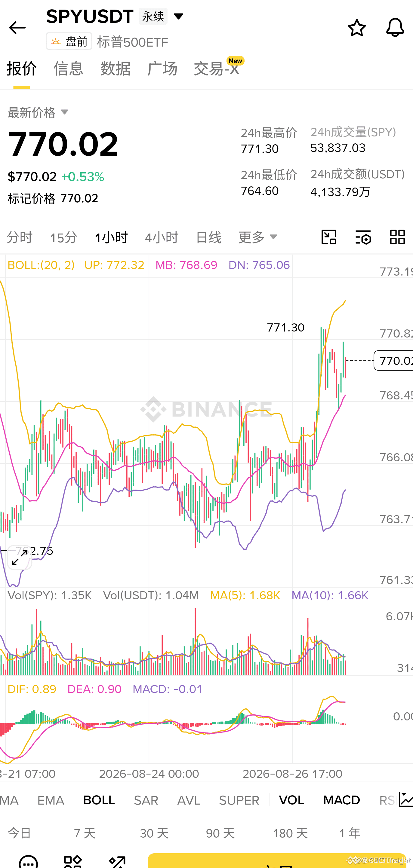This screenshot has width=413, height=868.
Task: Open chart settings icon
Action: tap(363, 237)
